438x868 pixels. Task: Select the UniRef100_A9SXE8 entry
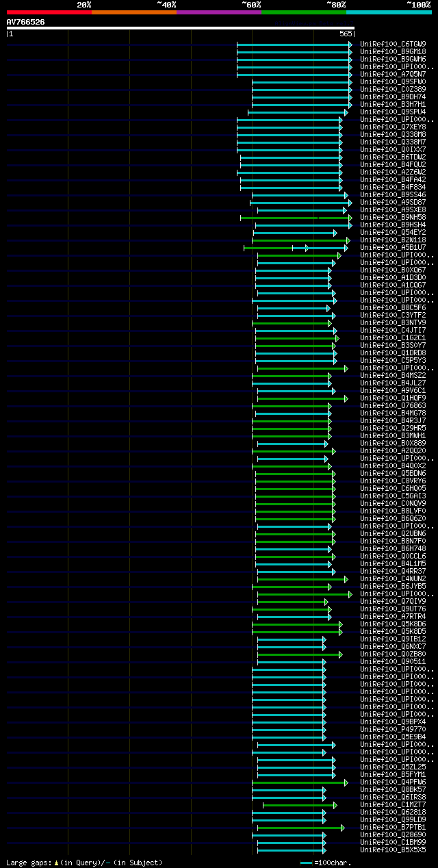(x=393, y=209)
